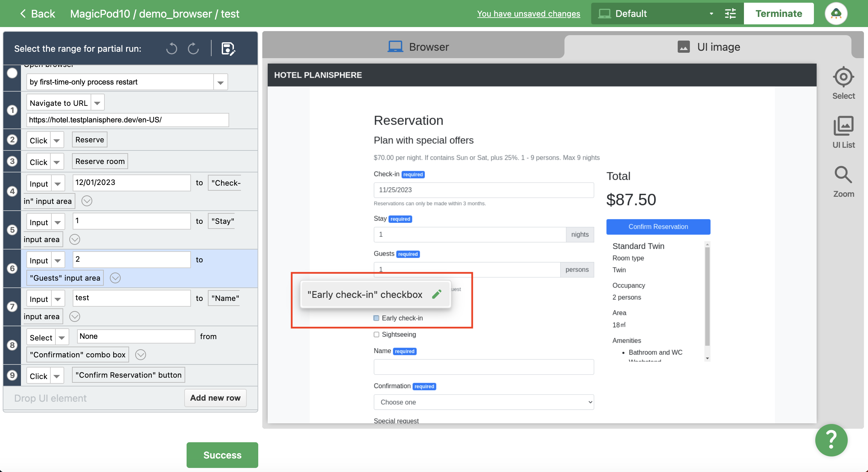Open Input command dropdown in step 6
This screenshot has height=472, width=868.
pos(58,260)
